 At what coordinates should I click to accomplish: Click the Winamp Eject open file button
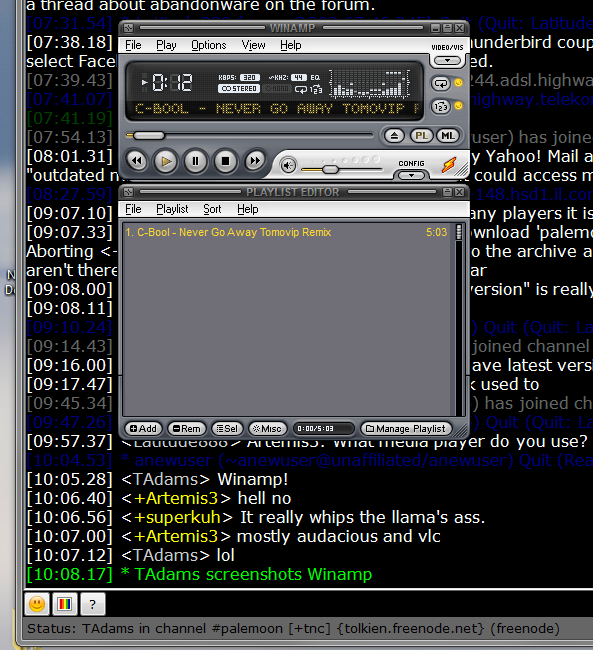(394, 136)
